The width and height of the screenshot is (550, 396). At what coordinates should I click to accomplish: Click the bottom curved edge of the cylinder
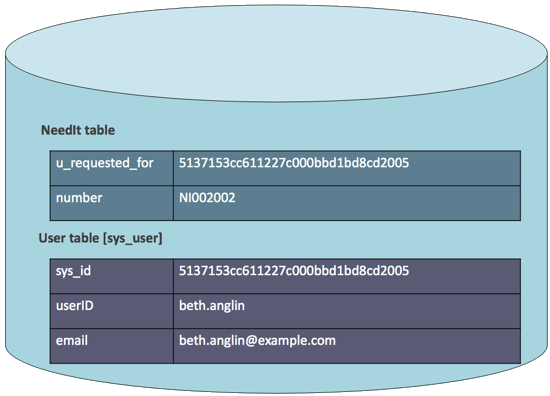(x=276, y=388)
